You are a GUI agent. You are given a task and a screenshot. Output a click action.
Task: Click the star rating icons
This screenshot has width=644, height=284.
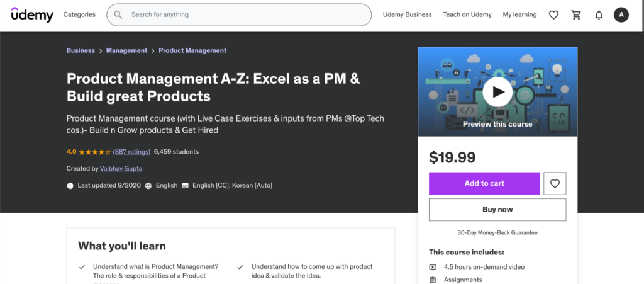pos(95,152)
